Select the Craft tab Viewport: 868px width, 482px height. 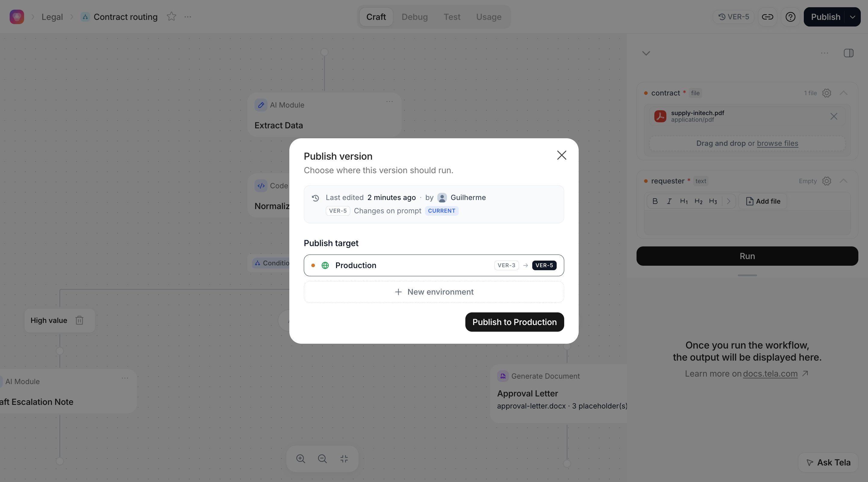pyautogui.click(x=376, y=17)
